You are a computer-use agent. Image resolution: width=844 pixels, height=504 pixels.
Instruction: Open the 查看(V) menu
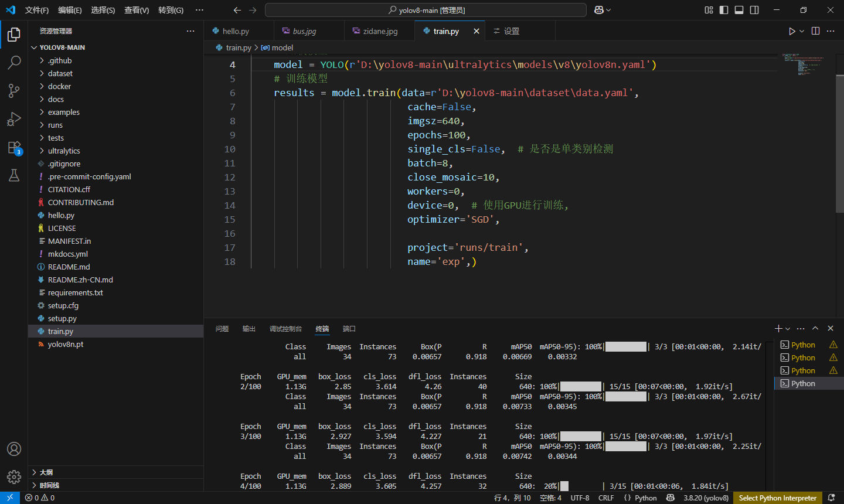pos(137,10)
